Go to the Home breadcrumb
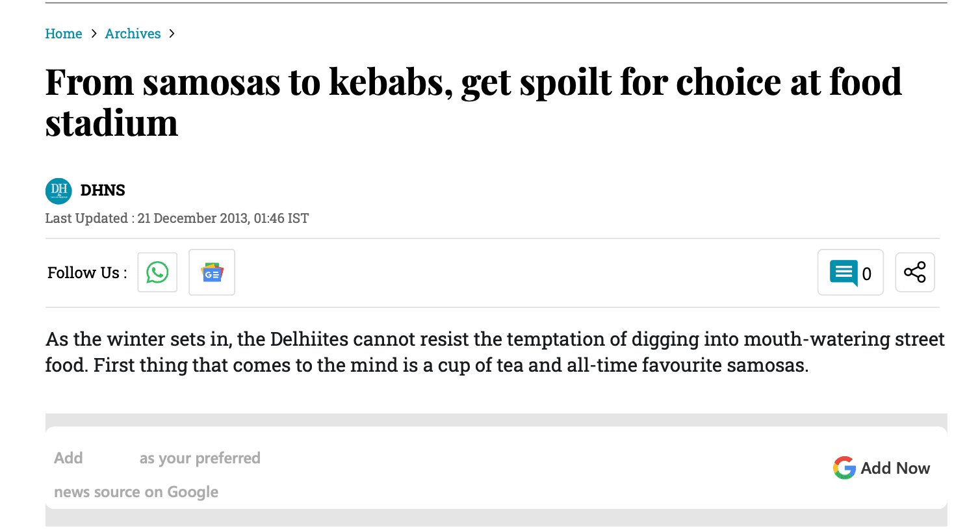Viewport: 980px width, 529px height. pos(64,34)
